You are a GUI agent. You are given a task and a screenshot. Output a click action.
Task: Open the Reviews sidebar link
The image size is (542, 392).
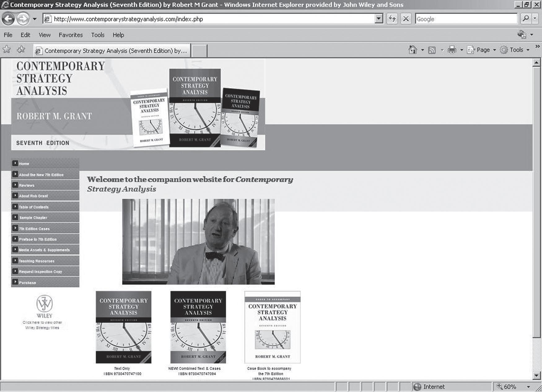coord(45,185)
